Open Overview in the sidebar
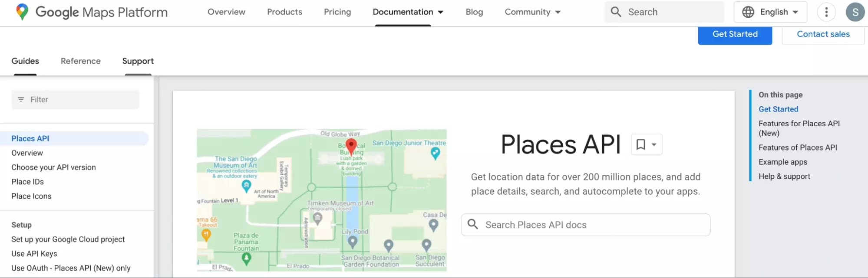The width and height of the screenshot is (868, 278). [27, 153]
